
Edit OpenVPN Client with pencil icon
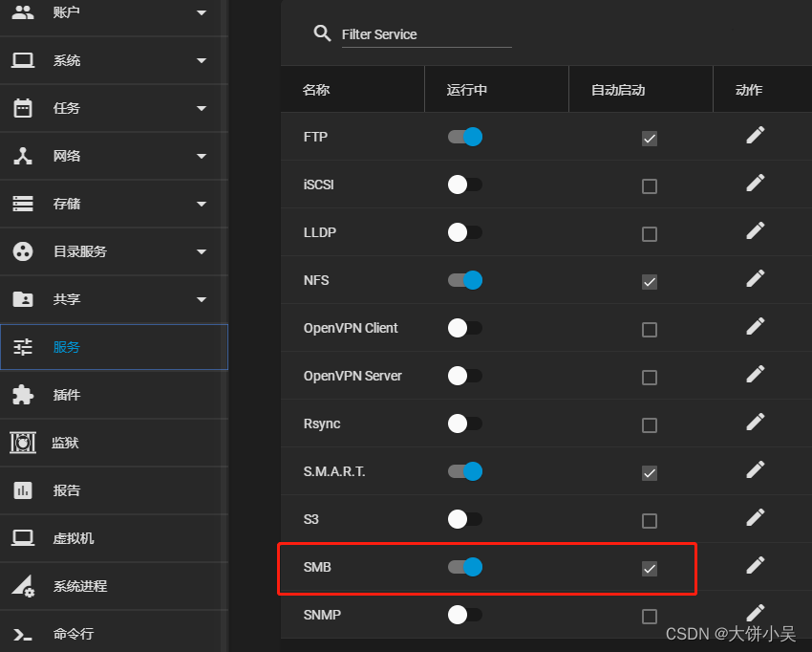pyautogui.click(x=755, y=327)
